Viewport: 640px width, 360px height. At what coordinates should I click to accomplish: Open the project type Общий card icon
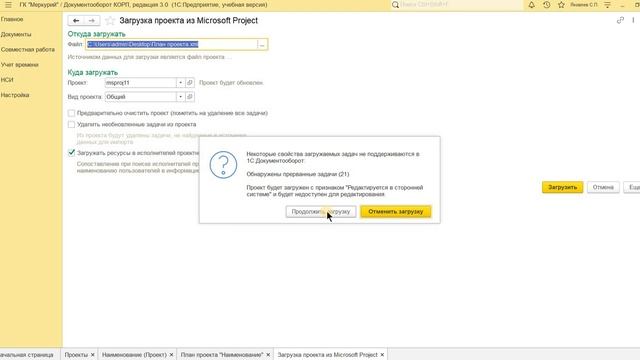point(190,97)
